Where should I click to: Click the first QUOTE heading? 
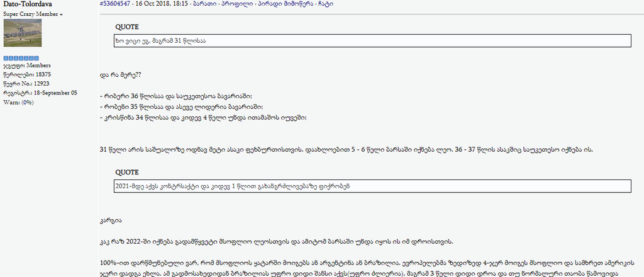127,27
